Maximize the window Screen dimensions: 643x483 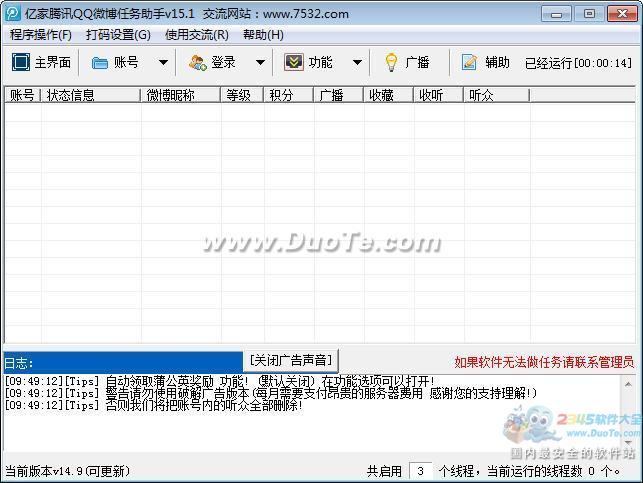[x=589, y=14]
